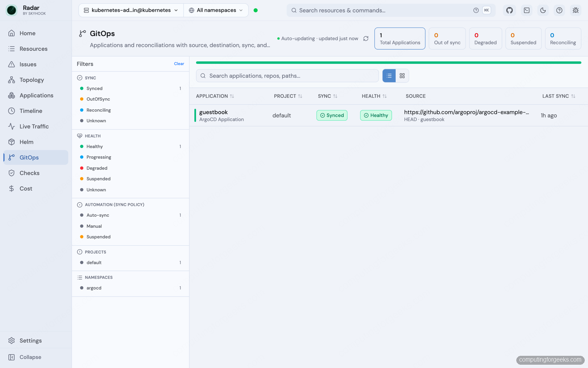Switch to list view layout

(x=389, y=76)
